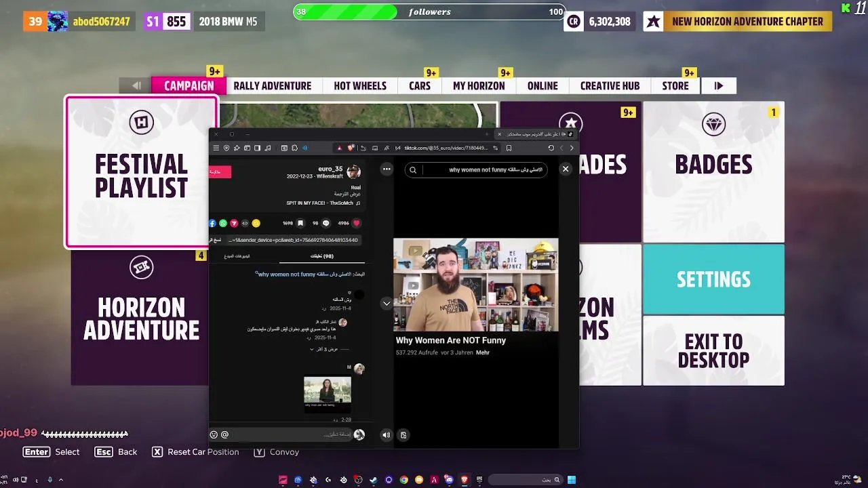Open the FESTIVAL PLAYLIST tile
This screenshot has height=488, width=868.
142,172
